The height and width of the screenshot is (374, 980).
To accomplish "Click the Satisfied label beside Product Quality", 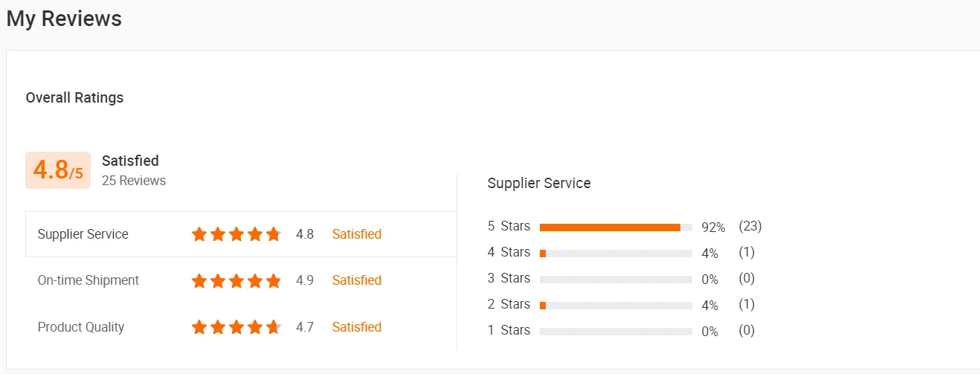I will click(x=357, y=327).
